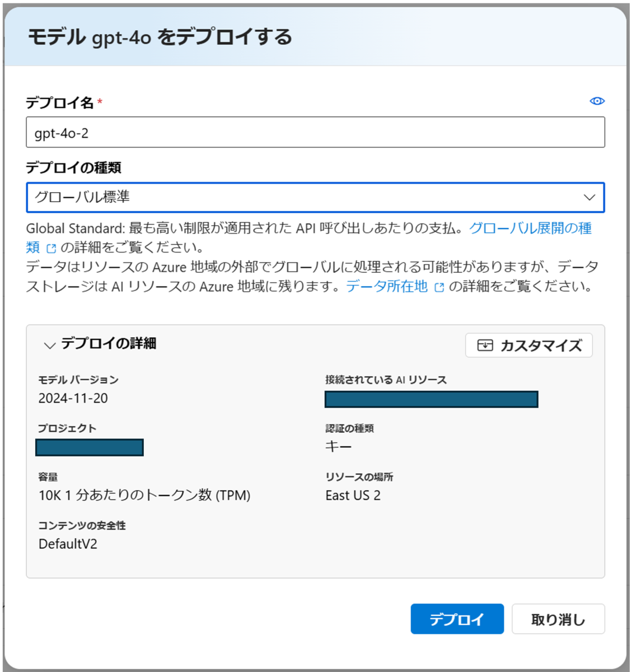Collapse the デプロイの詳細 section chevron
632x672 pixels.
pos(50,345)
